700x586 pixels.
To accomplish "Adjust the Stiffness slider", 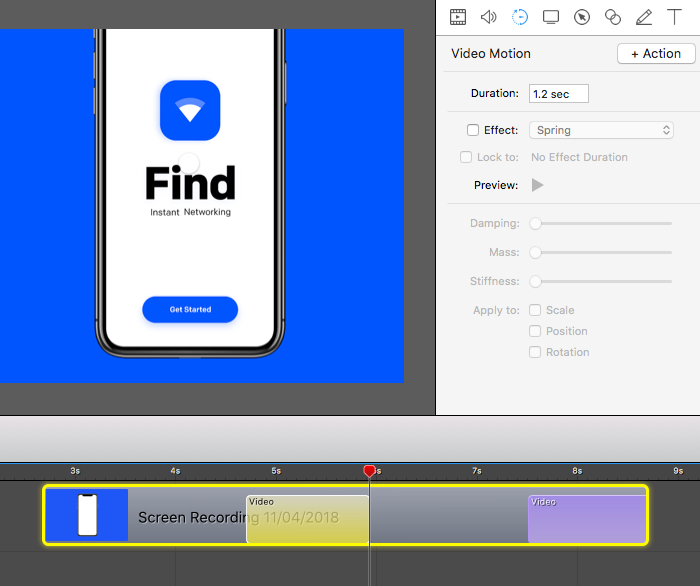I will pos(600,282).
